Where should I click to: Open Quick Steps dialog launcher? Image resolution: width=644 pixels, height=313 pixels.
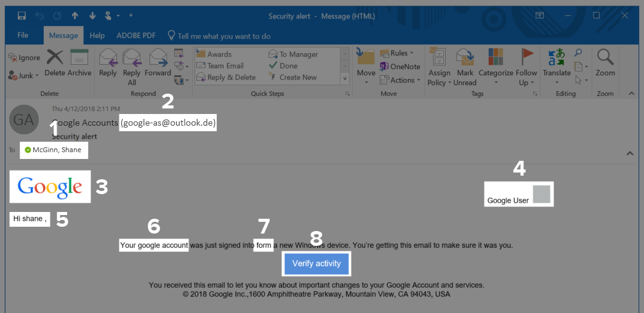pyautogui.click(x=347, y=94)
